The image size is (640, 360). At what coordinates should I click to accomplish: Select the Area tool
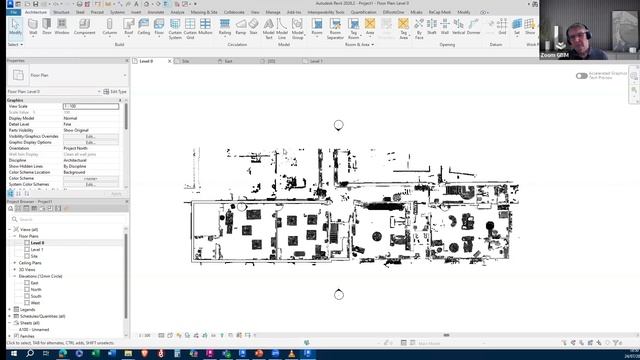(x=370, y=27)
